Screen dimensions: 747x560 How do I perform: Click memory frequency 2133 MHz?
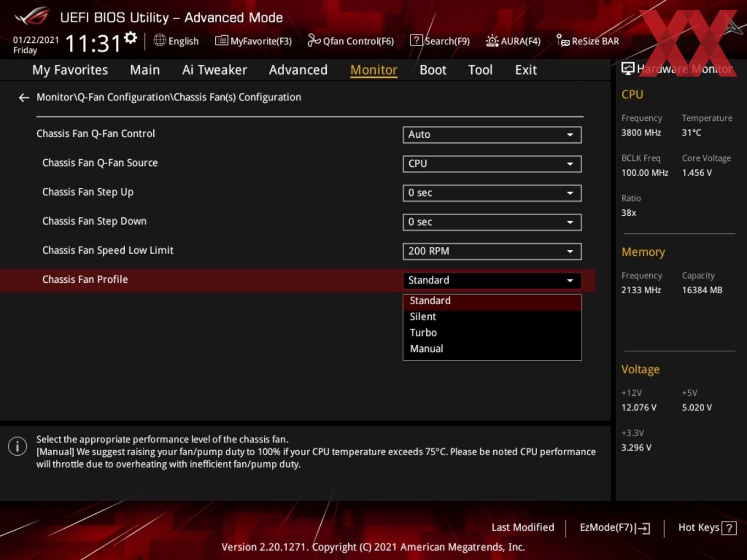pyautogui.click(x=642, y=290)
